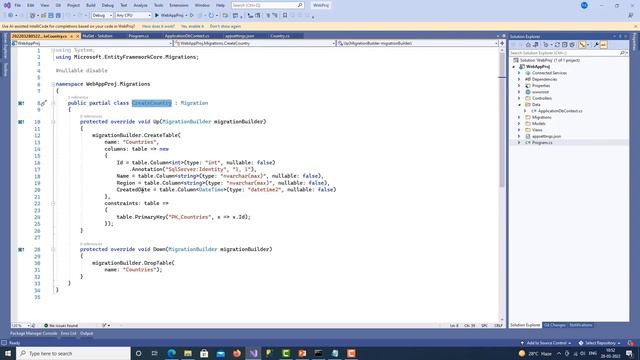Select Program.cs in Solution Explorer

(x=542, y=142)
